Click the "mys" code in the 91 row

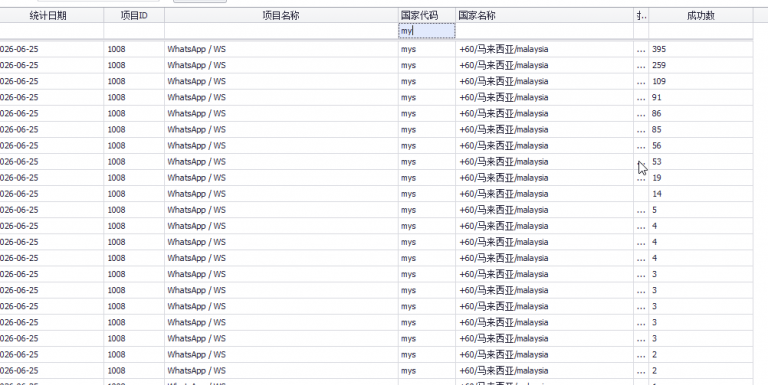click(408, 97)
